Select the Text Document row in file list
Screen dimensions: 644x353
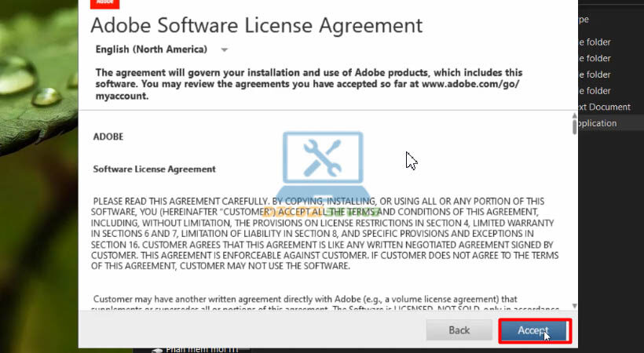[603, 107]
